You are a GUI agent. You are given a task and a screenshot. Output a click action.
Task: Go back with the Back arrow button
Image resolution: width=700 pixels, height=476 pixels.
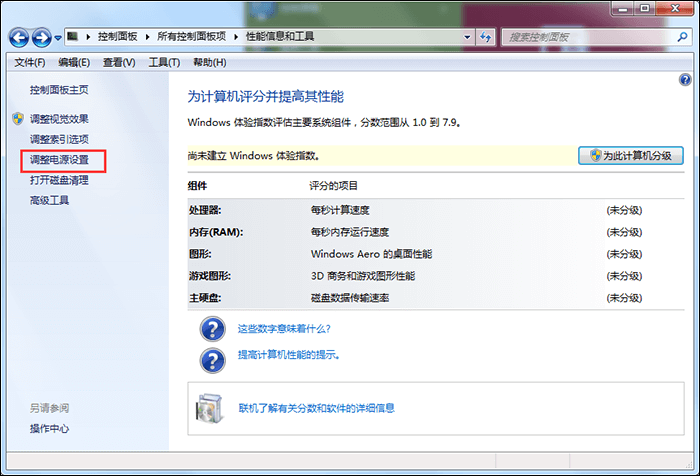[x=19, y=38]
